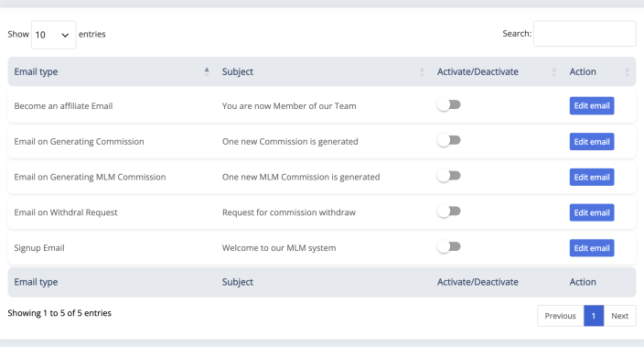Toggle Become an affiliate Email activation

[x=449, y=105]
